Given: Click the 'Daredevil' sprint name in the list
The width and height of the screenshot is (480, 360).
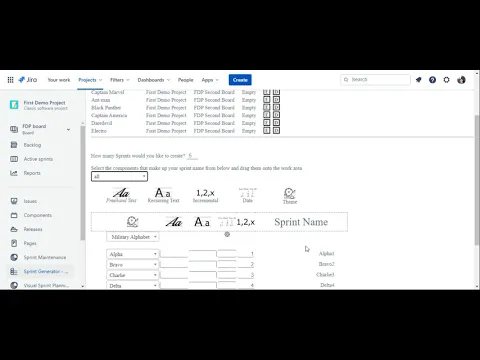Looking at the screenshot, I should (102, 123).
